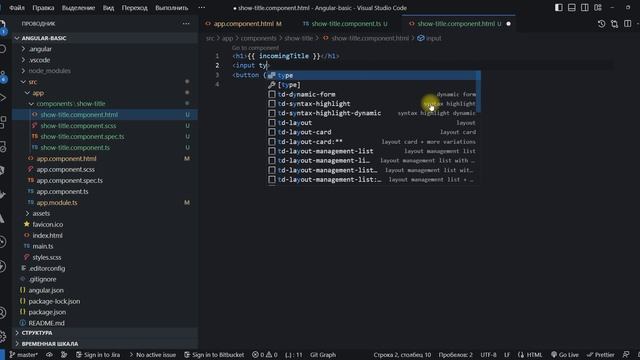The image size is (640, 360).
Task: Click open changes compare icon in editor toolbar
Action: pyautogui.click(x=615, y=24)
